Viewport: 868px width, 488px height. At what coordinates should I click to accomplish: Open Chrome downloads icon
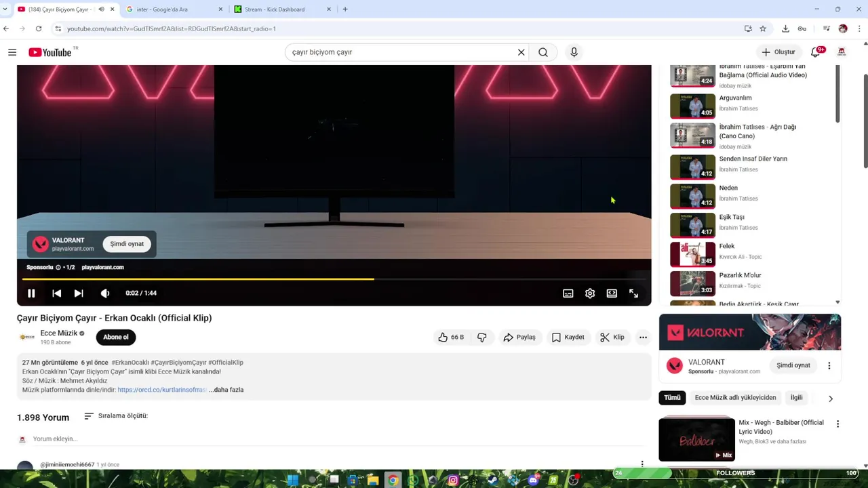tap(785, 28)
